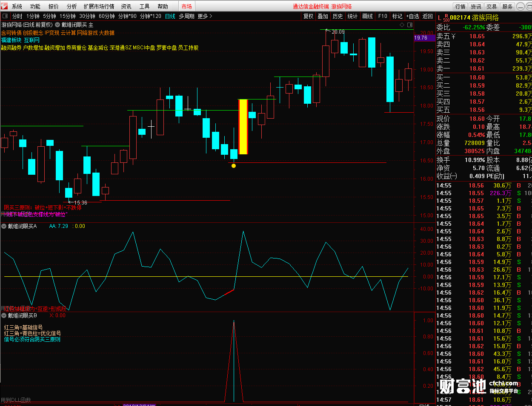Toggle 叠加 overlay option
This screenshot has width=532, height=406.
323,16
